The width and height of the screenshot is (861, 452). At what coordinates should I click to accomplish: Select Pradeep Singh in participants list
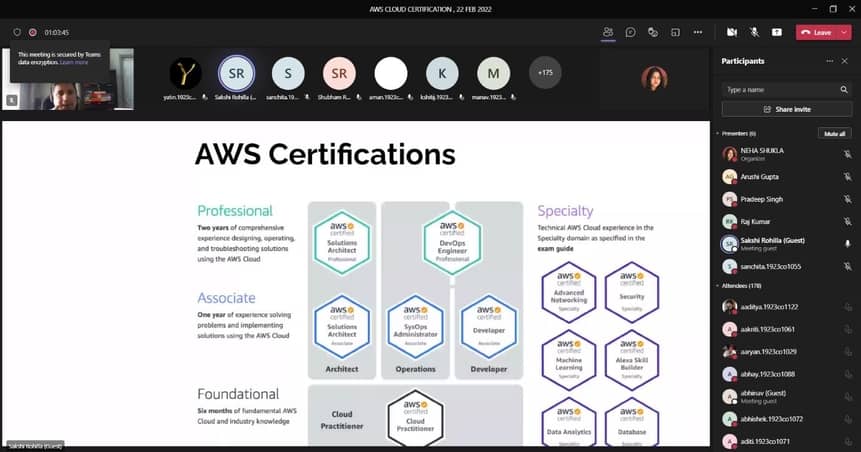pyautogui.click(x=761, y=199)
